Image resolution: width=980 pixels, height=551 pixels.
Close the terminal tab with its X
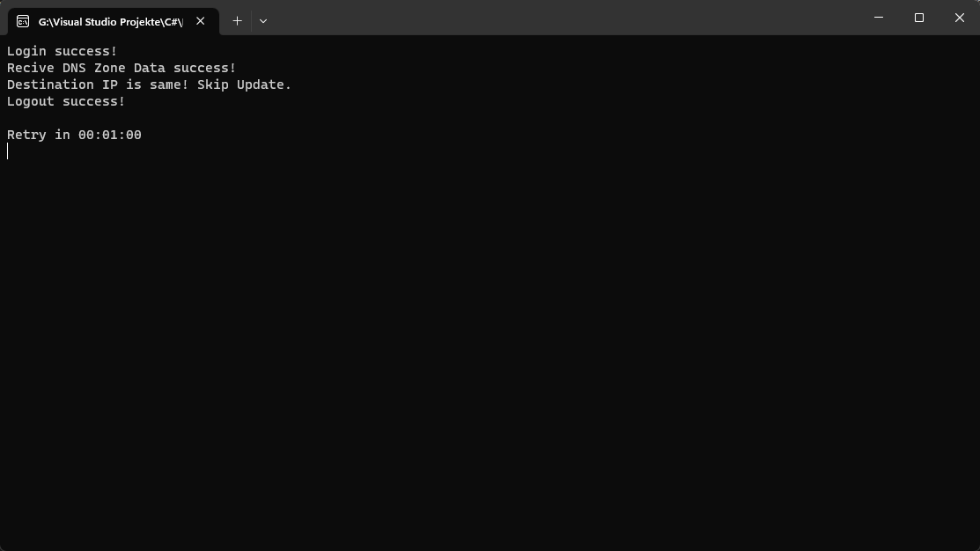(201, 21)
